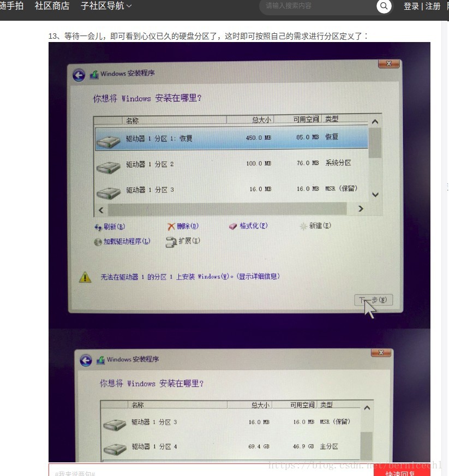
Task: Focus the reply input box at page bottom
Action: coord(211,470)
